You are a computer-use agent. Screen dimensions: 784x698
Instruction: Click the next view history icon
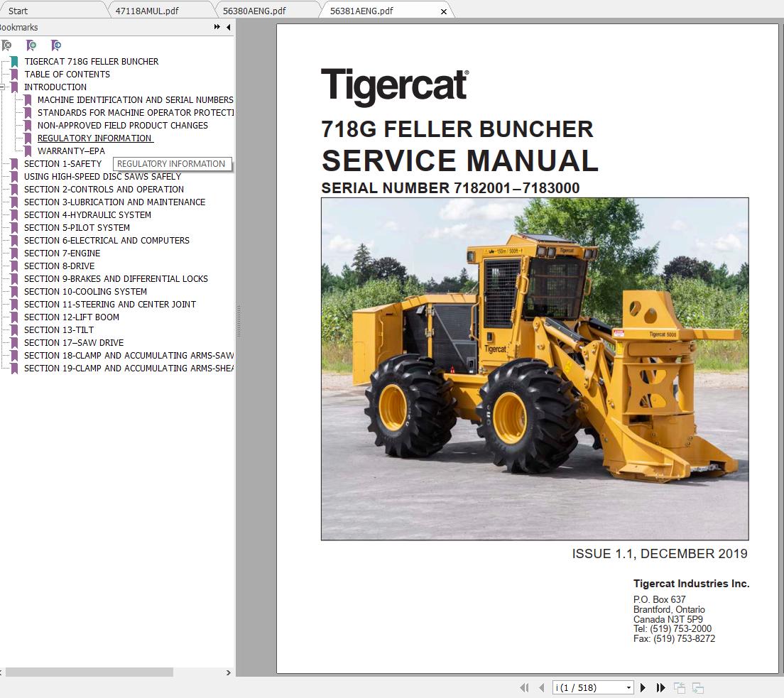point(697,687)
